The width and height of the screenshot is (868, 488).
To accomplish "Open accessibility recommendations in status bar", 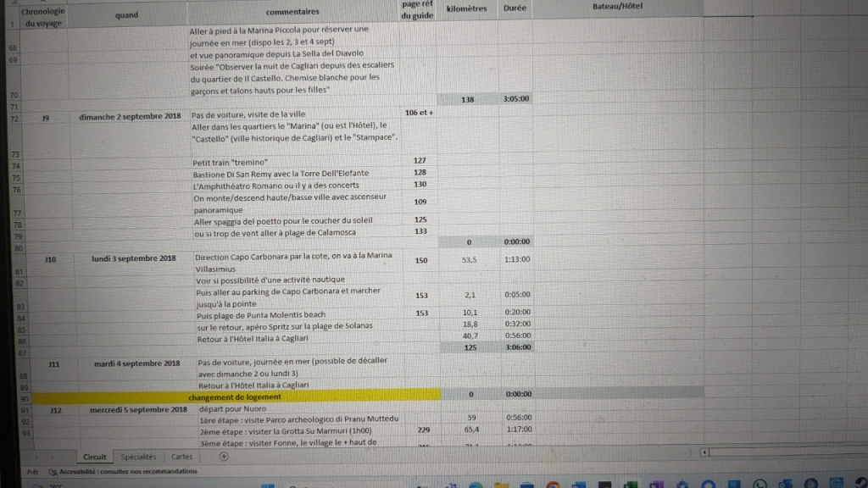I will pos(123,471).
